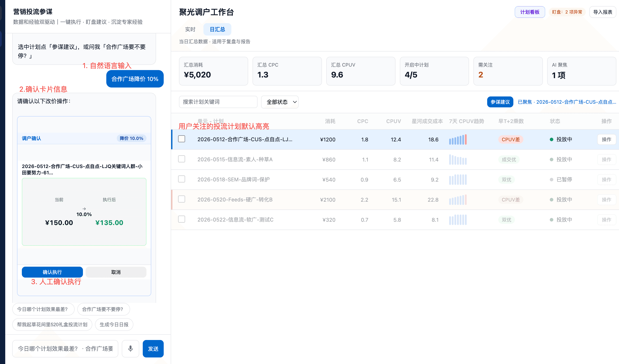
Task: Open 操作 menu for 2026-0515-信息流-素人-种草A
Action: click(x=607, y=160)
